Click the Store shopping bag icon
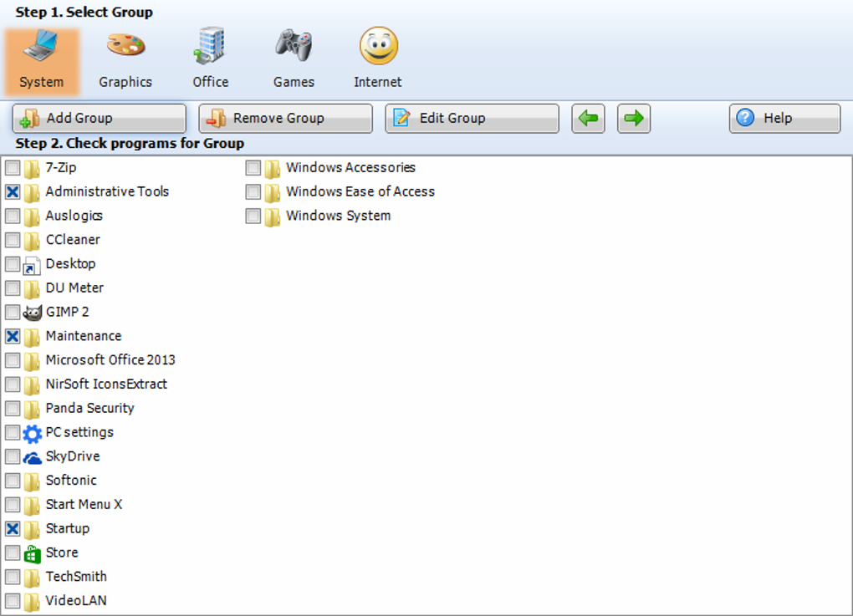Viewport: 853px width, 616px height. [32, 553]
